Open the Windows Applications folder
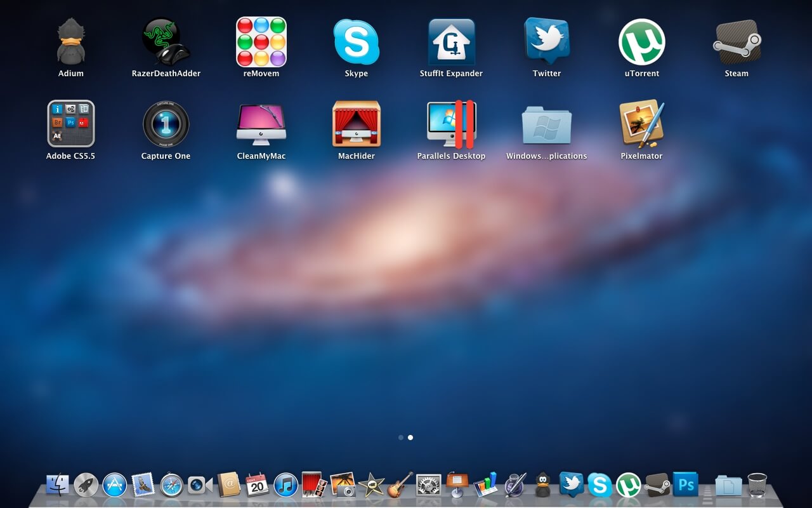 [x=547, y=125]
